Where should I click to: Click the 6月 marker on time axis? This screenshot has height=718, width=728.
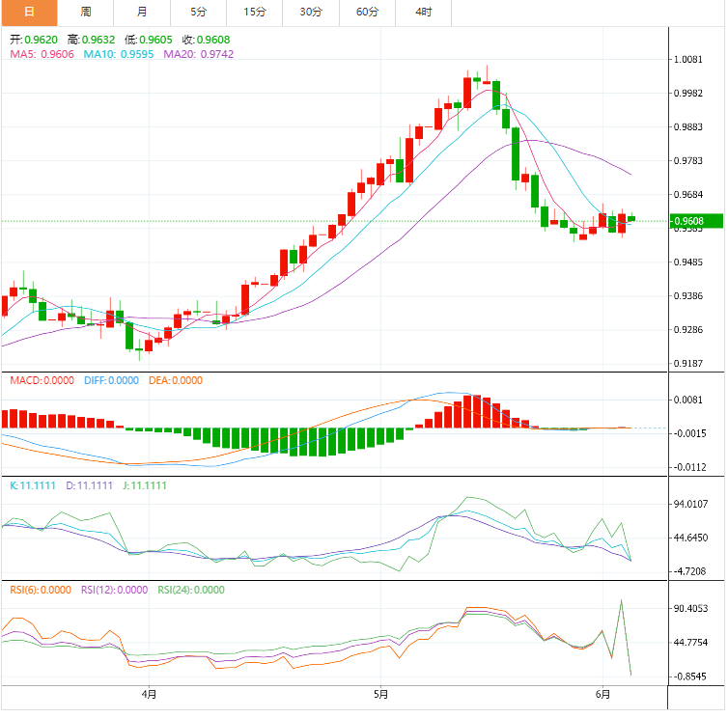pyautogui.click(x=603, y=694)
